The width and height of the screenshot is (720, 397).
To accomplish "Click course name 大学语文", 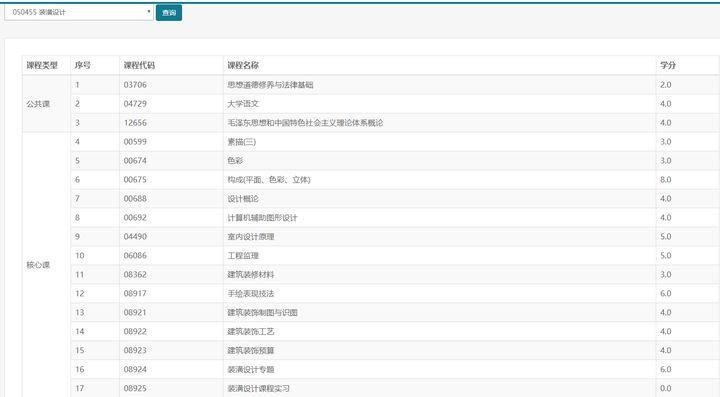I will tap(243, 104).
